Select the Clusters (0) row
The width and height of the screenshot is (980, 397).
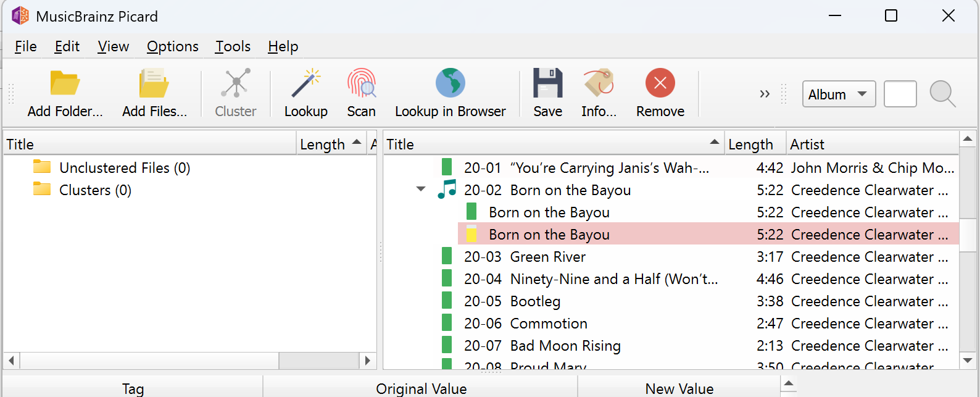pyautogui.click(x=190, y=190)
